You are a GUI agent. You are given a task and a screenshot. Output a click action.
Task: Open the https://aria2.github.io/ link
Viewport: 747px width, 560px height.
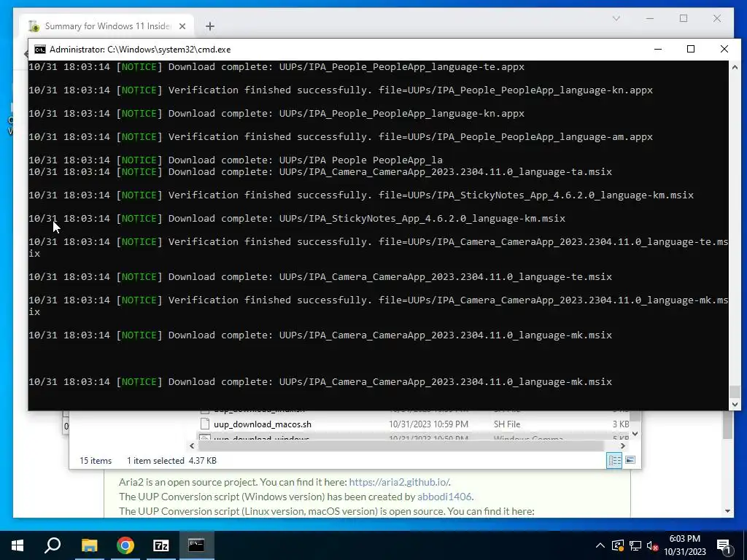click(x=399, y=482)
